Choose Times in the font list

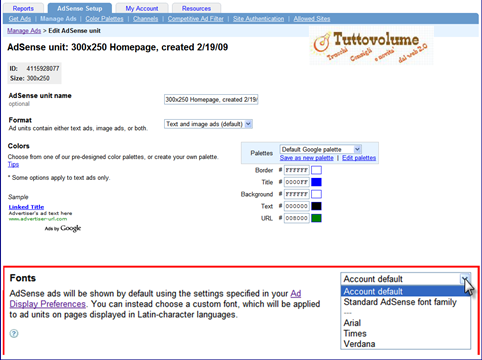pos(406,333)
